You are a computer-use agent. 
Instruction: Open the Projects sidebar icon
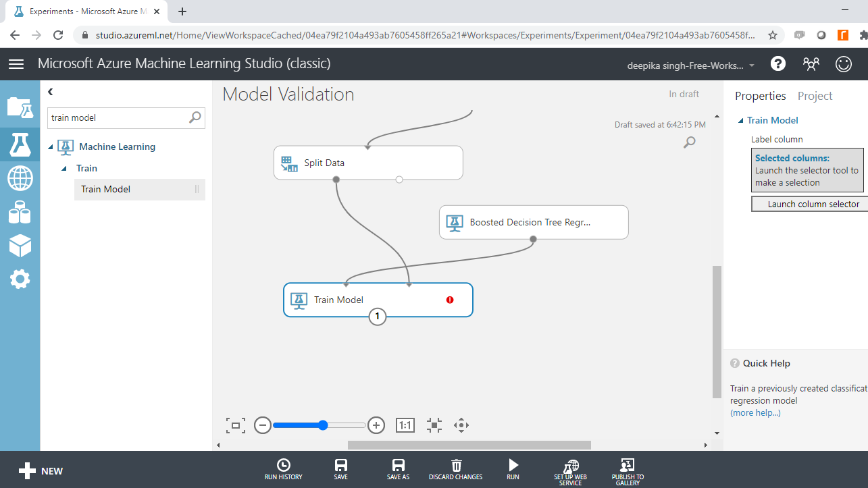click(x=20, y=108)
